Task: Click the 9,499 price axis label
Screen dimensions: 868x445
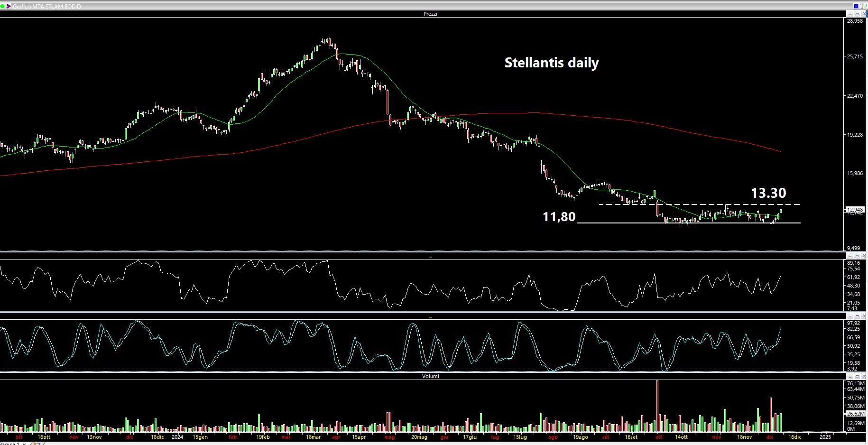Action: [854, 248]
